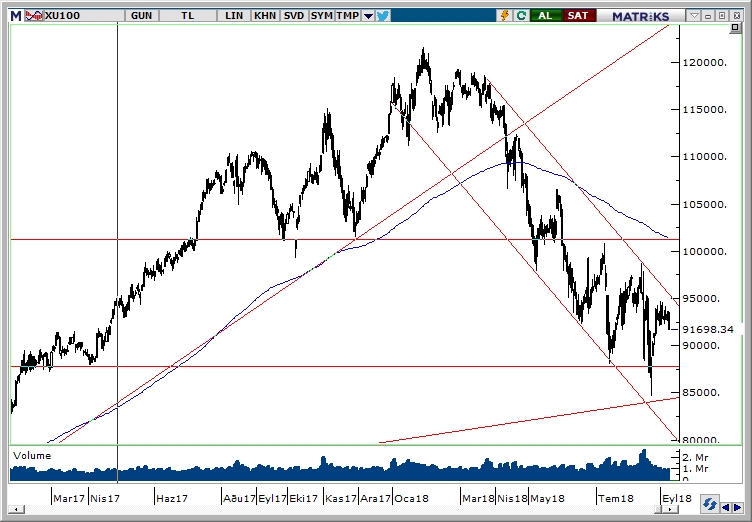This screenshot has height=522, width=752.
Task: Click the Tem18 date label
Action: [x=616, y=498]
